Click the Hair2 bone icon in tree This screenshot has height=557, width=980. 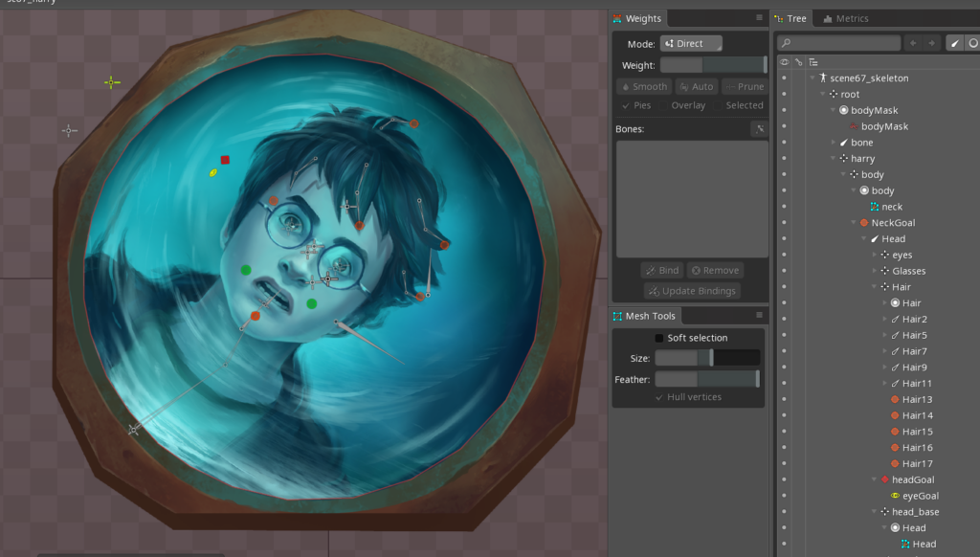click(x=895, y=319)
